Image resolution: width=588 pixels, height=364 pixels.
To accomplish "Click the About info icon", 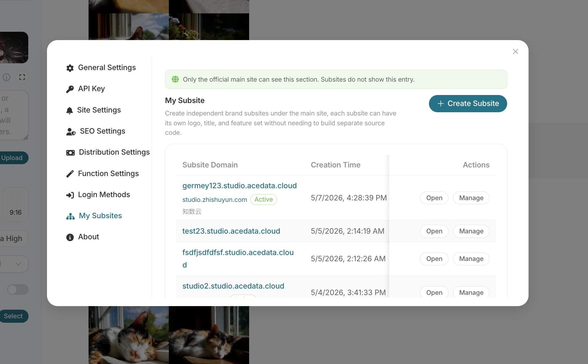I will tap(70, 237).
